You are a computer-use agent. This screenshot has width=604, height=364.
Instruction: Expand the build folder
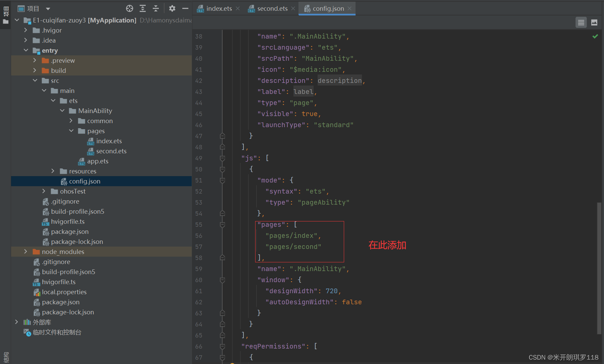35,70
